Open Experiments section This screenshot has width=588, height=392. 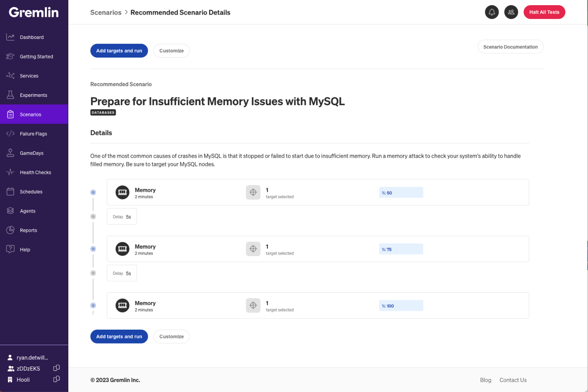point(33,95)
